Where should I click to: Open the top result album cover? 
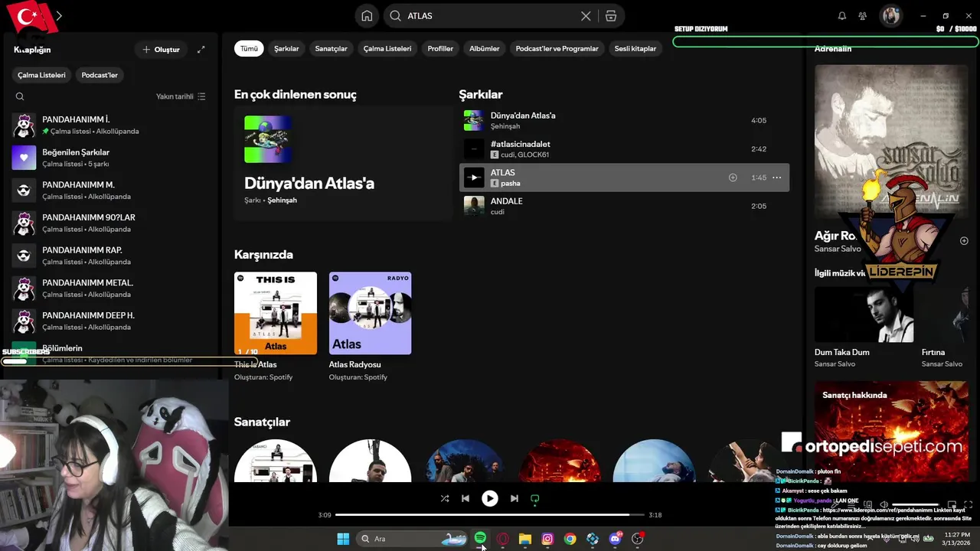[268, 139]
